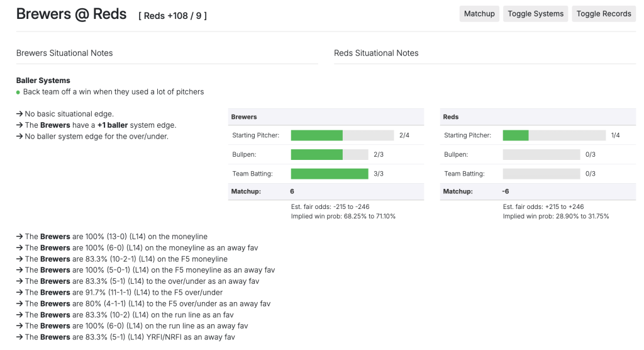Click Reds Bullpen empty progress bar
The width and height of the screenshot is (644, 350).
tap(541, 155)
